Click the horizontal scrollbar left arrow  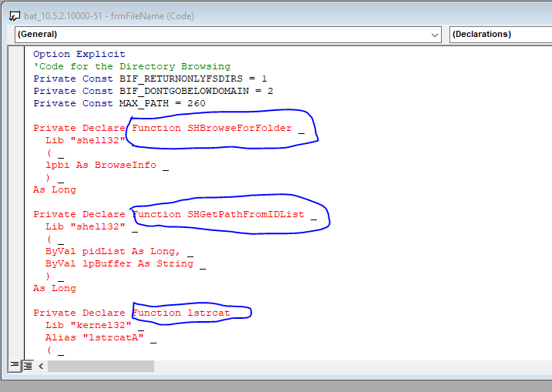pyautogui.click(x=41, y=366)
